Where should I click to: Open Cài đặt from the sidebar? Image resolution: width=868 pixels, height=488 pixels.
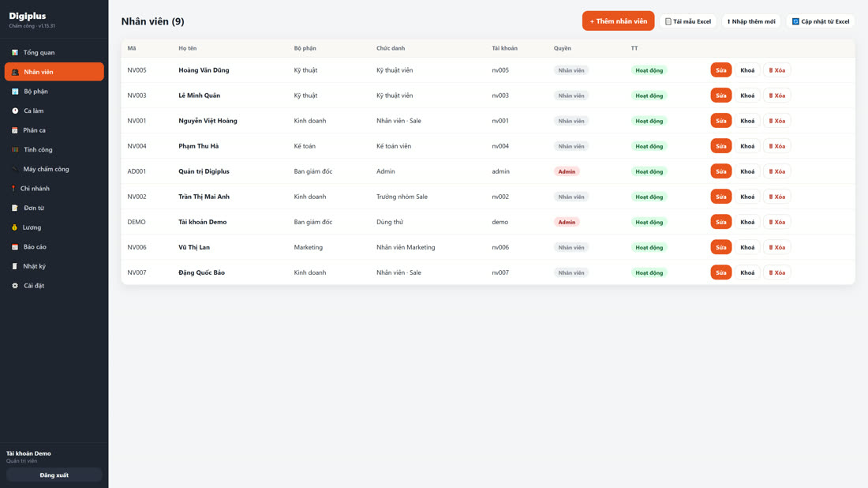coord(54,285)
